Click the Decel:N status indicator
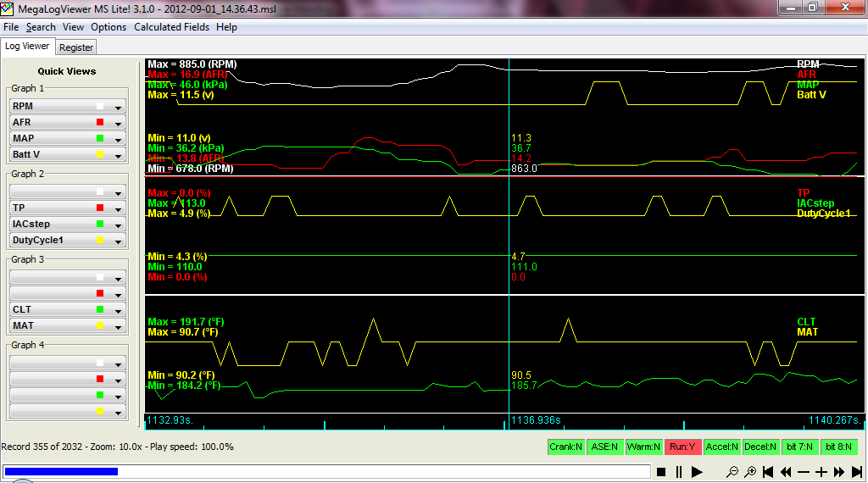Screen dimensions: 868x483 (x=760, y=447)
